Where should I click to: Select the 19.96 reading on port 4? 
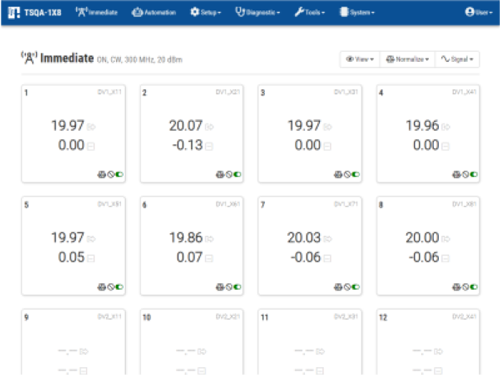click(x=422, y=126)
